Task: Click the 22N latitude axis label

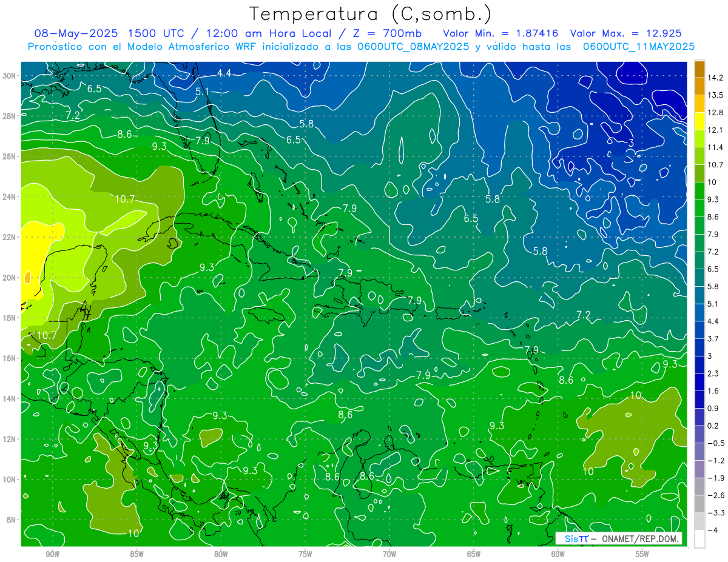Action: 9,237
